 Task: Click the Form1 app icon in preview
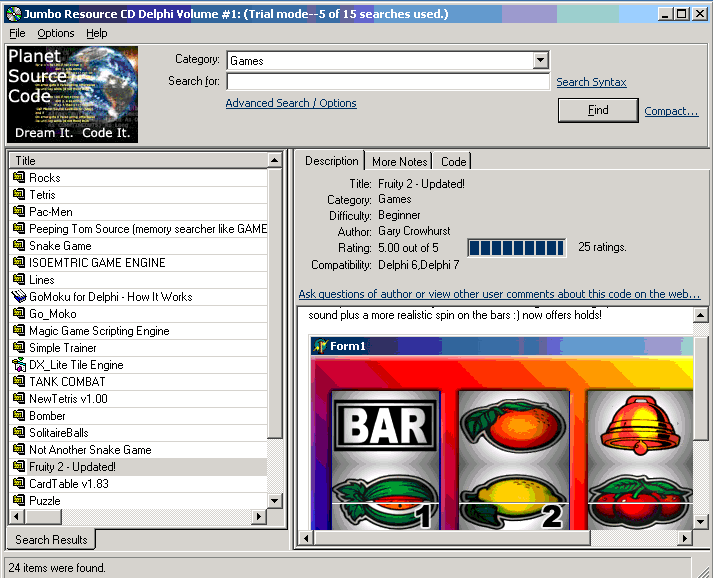[x=320, y=346]
